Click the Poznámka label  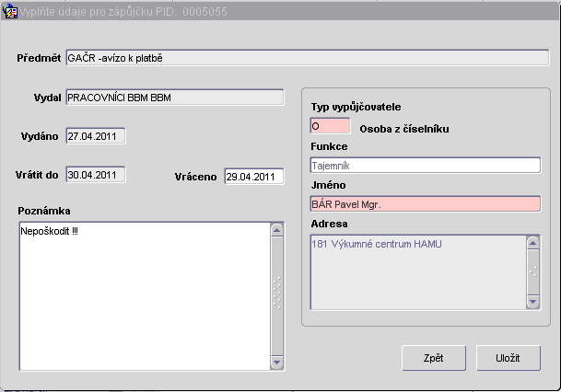[x=44, y=211]
